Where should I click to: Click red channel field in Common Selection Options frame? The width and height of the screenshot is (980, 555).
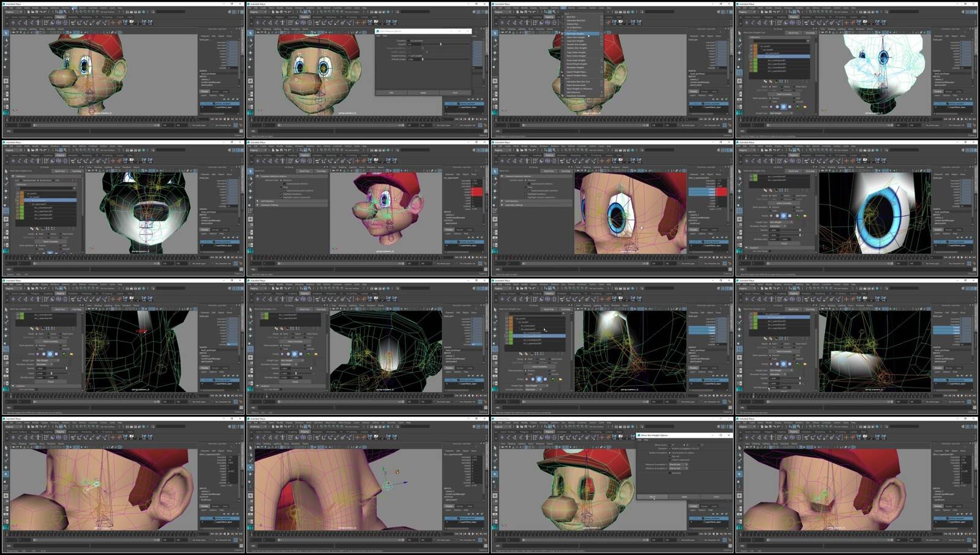(477, 192)
